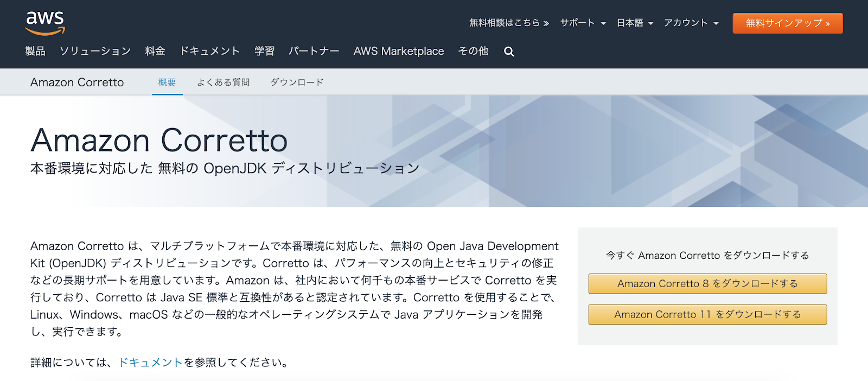
Task: Click the 本番環境に対応した 無料の OpenJDK subtitle
Action: (x=225, y=168)
